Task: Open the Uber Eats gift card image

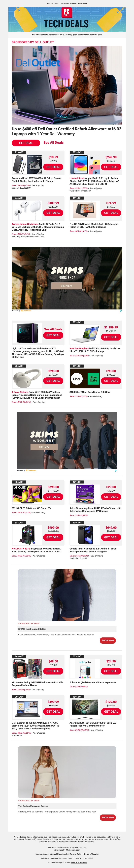Action: click(x=85, y=379)
